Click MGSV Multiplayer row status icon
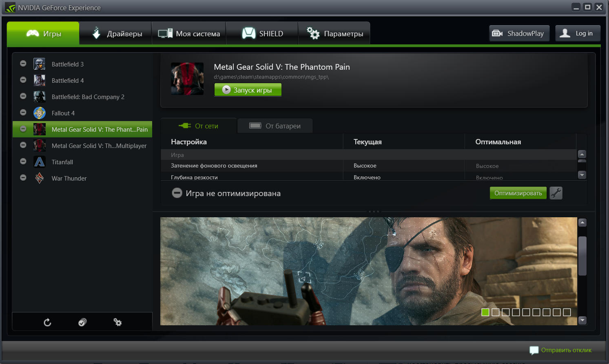This screenshot has height=364, width=609. pos(23,145)
